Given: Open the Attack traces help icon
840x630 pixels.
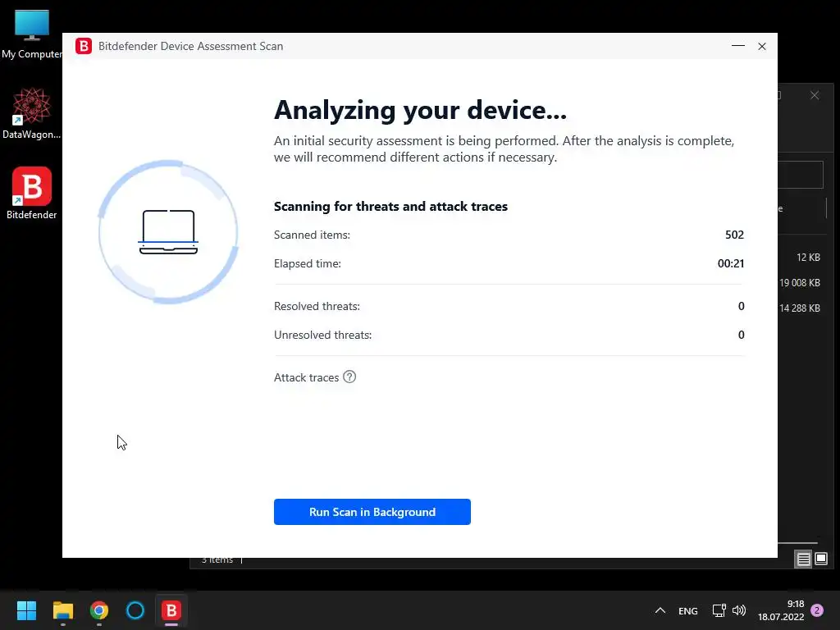Looking at the screenshot, I should point(349,377).
